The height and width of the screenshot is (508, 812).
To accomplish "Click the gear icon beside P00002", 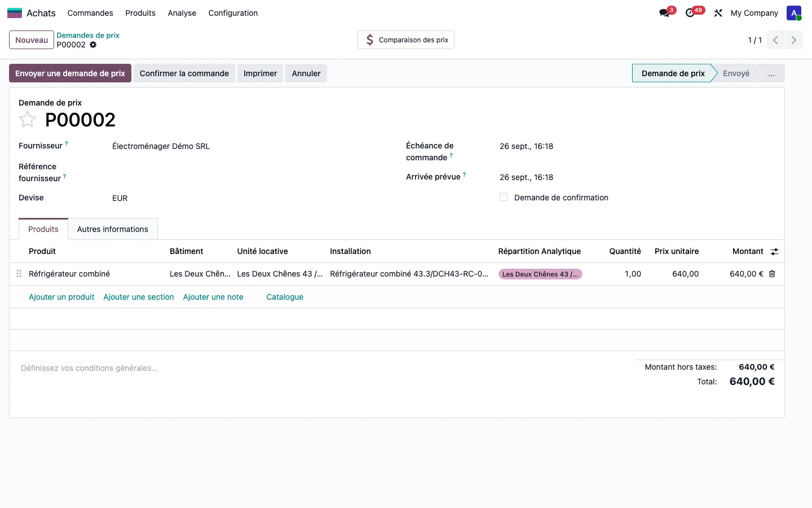I will point(93,45).
